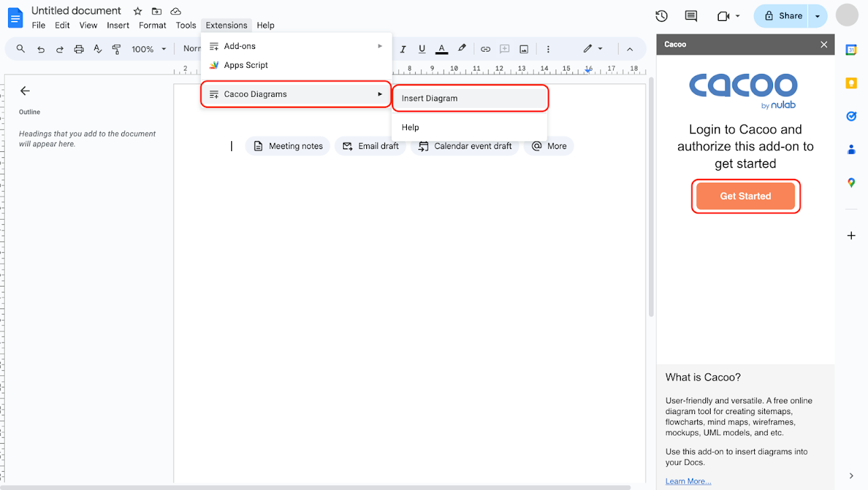Open the Tools menu
Image resolution: width=868 pixels, height=490 pixels.
tap(186, 25)
